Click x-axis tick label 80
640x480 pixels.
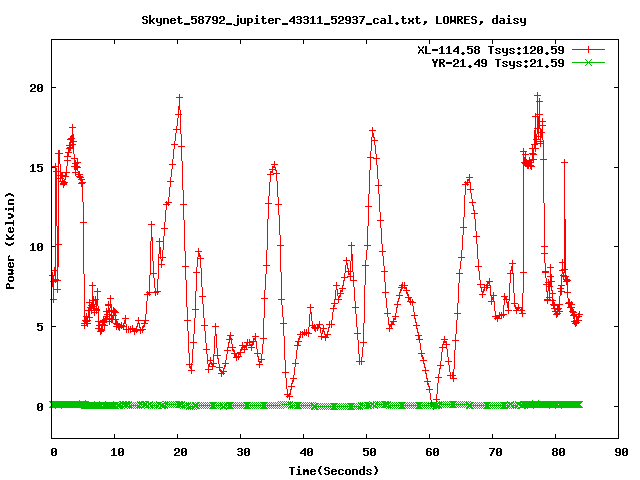558,452
